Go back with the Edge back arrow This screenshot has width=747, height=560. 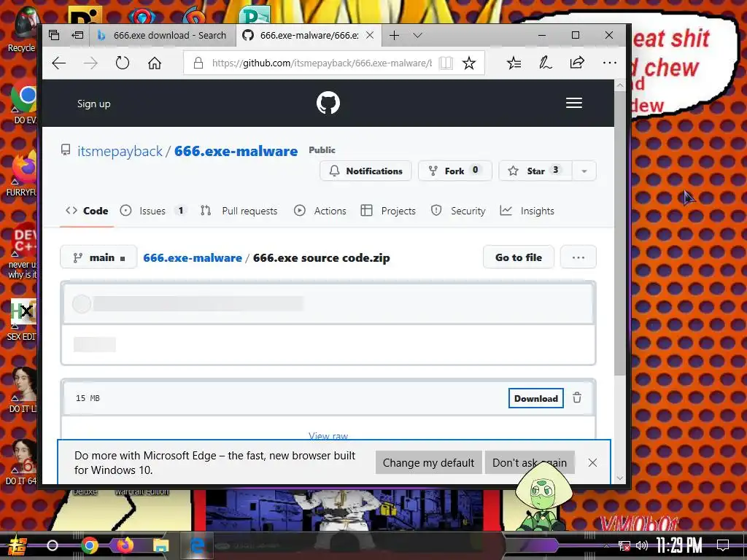59,63
